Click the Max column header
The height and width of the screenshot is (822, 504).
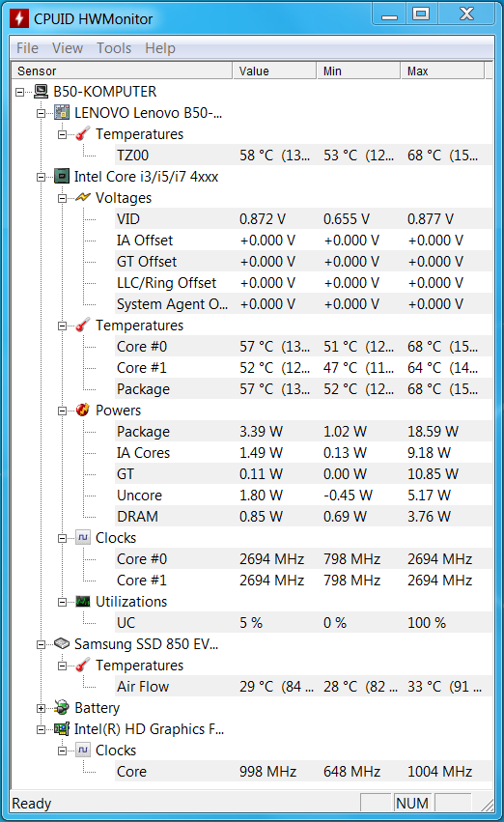pos(442,71)
